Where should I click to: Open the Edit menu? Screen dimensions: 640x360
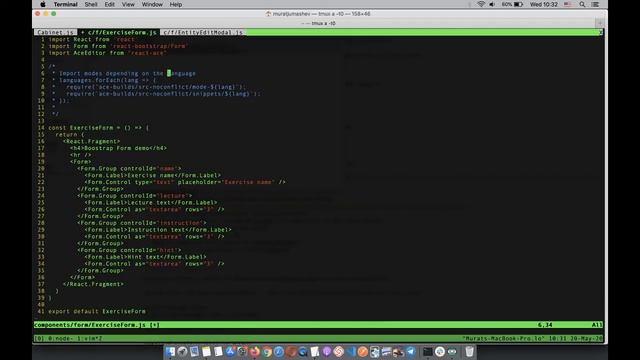coord(109,4)
